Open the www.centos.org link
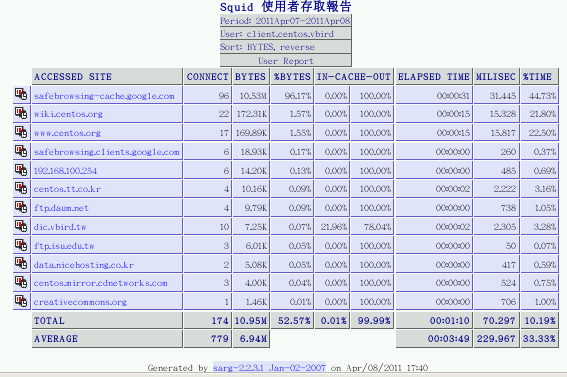 coord(67,133)
